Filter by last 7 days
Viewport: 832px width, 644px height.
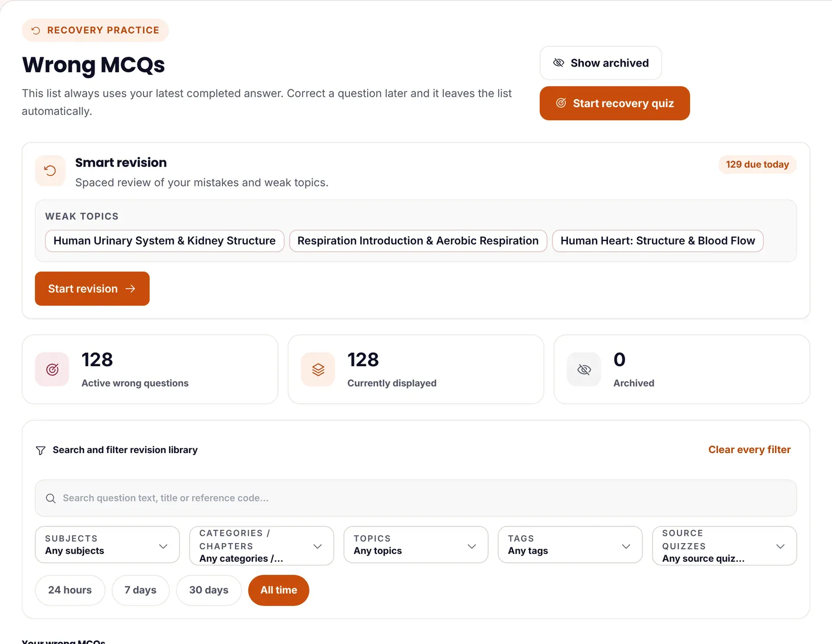(140, 590)
